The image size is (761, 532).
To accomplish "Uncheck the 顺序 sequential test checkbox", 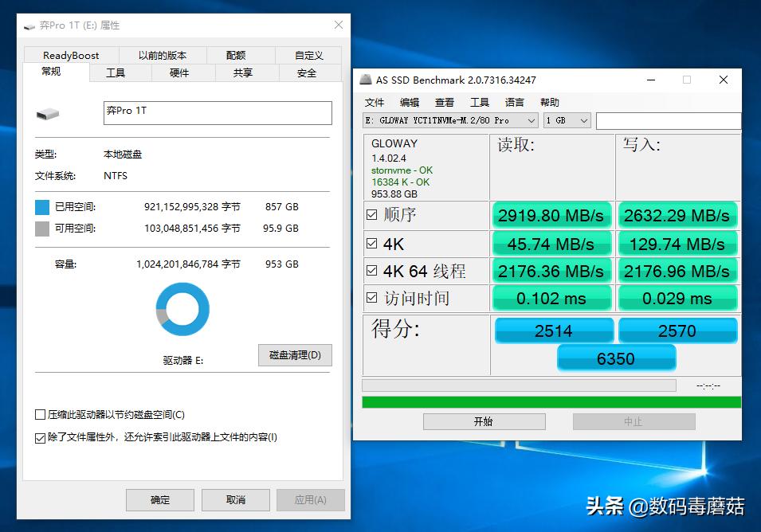I will pyautogui.click(x=371, y=215).
